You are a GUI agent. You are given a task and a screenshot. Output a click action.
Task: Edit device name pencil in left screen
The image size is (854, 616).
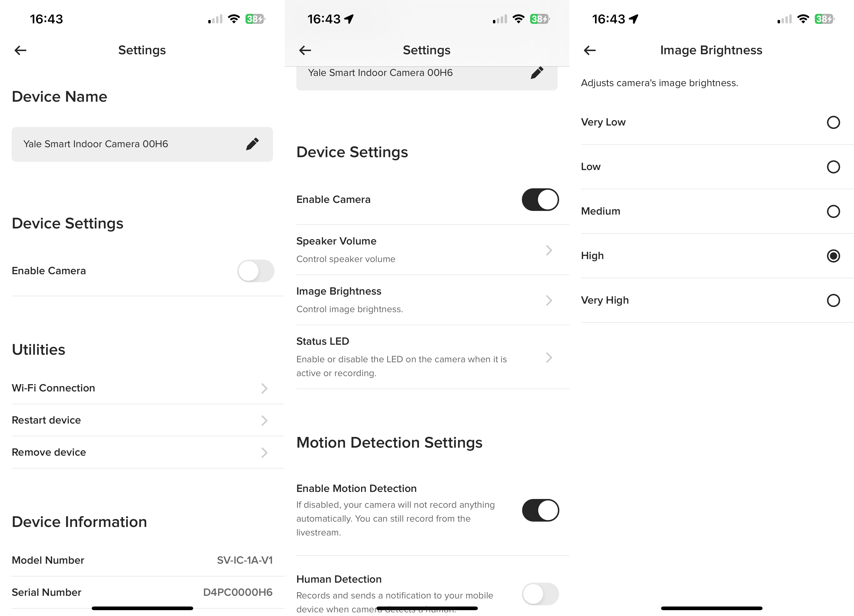[x=252, y=144]
